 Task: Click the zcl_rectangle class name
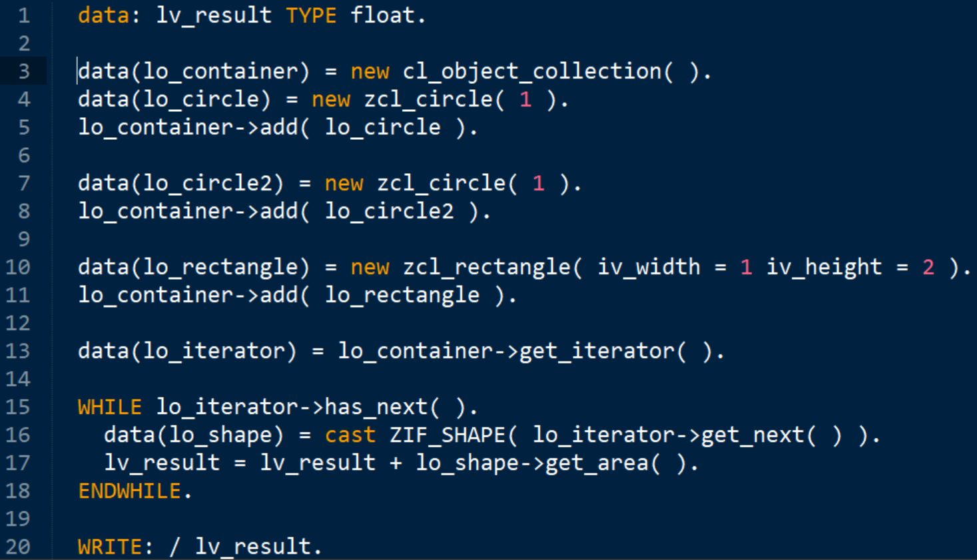coord(486,267)
